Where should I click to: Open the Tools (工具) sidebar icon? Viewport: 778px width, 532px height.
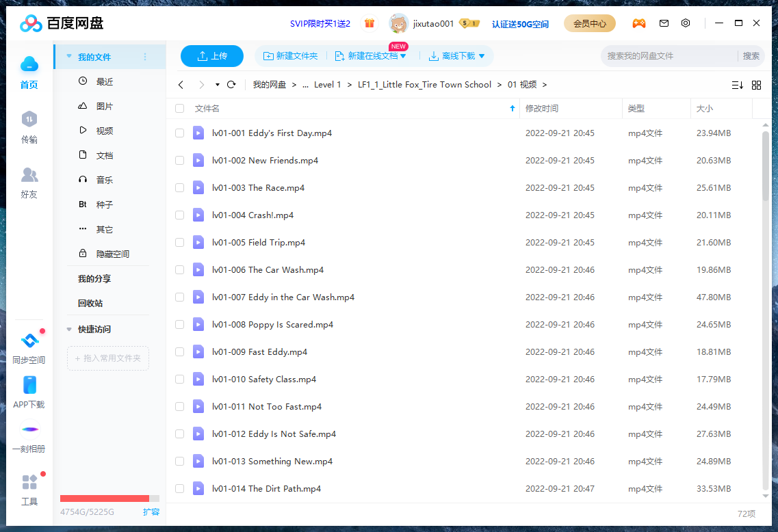click(29, 490)
